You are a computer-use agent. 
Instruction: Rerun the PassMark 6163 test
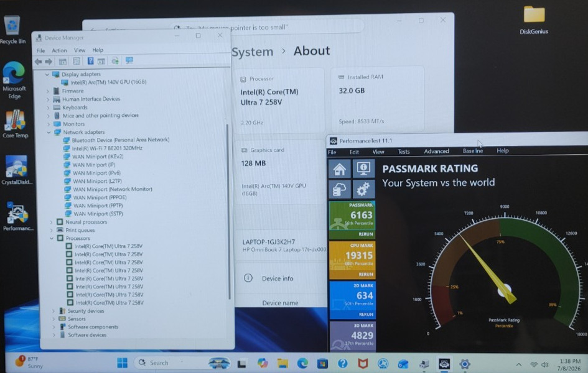(x=366, y=234)
